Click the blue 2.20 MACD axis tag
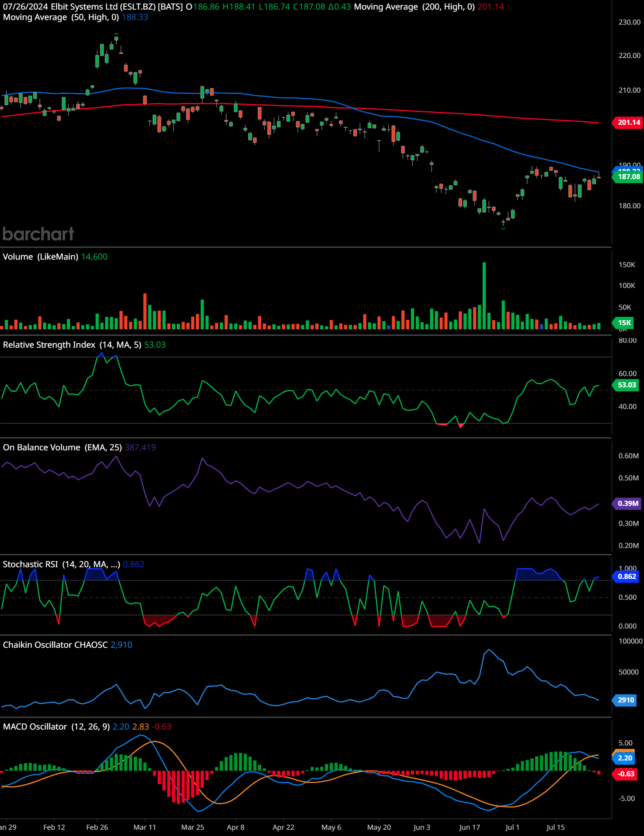The height and width of the screenshot is (836, 644). [624, 758]
